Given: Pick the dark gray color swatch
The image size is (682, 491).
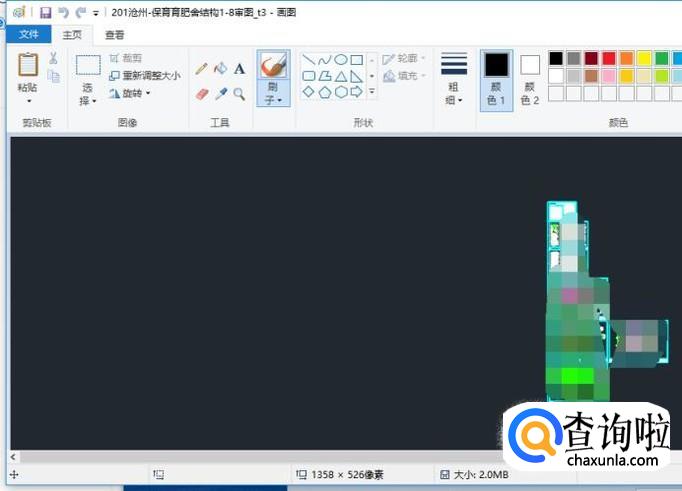Looking at the screenshot, I should coord(574,58).
